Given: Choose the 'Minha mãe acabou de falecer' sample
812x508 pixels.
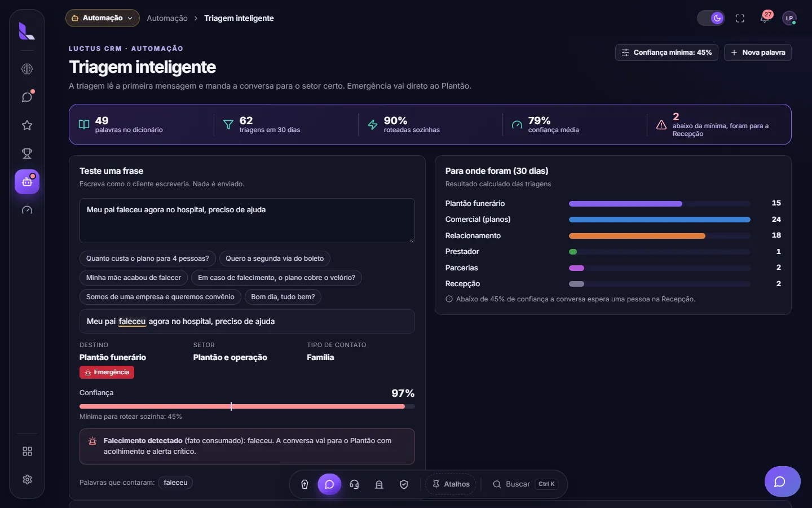Looking at the screenshot, I should tap(134, 278).
